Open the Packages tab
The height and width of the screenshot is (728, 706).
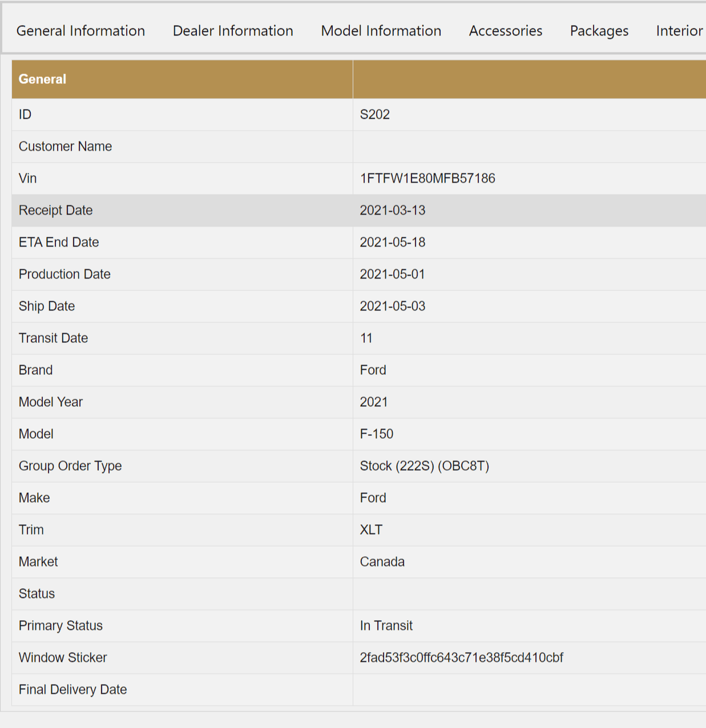pyautogui.click(x=599, y=31)
